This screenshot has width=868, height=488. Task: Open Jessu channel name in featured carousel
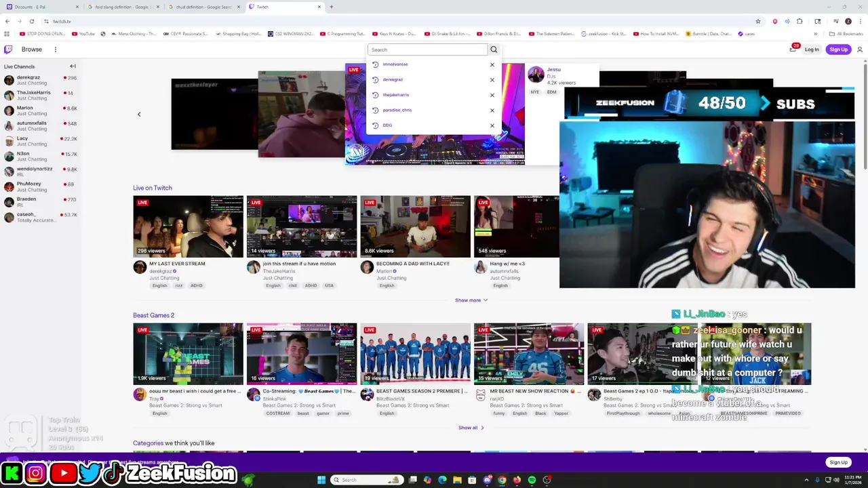554,69
